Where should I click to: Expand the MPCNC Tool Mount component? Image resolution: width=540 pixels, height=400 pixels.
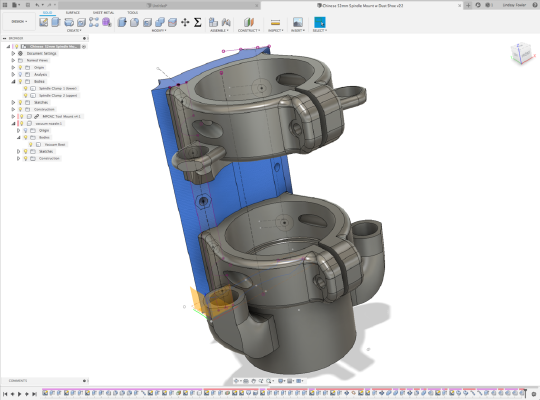tap(13, 116)
